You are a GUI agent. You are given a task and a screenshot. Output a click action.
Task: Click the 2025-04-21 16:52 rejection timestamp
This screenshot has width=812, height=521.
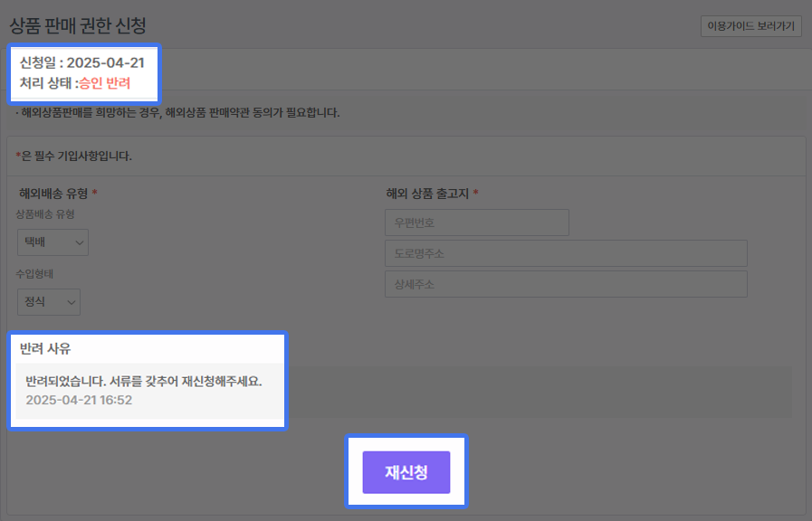[x=79, y=400]
